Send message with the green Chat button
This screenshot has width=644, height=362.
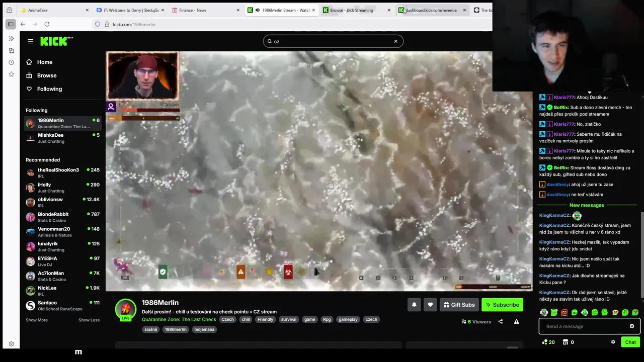tap(630, 342)
